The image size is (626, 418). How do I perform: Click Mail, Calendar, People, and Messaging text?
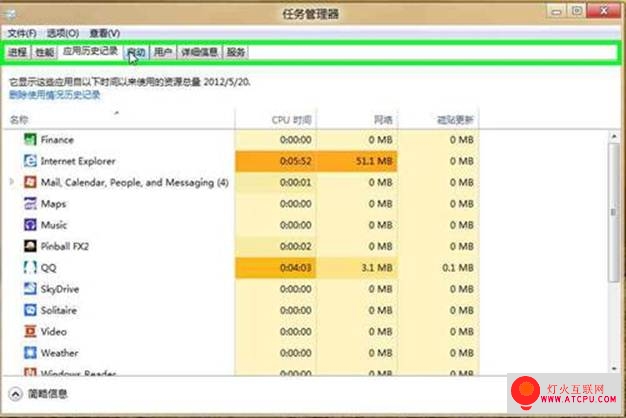coord(135,182)
